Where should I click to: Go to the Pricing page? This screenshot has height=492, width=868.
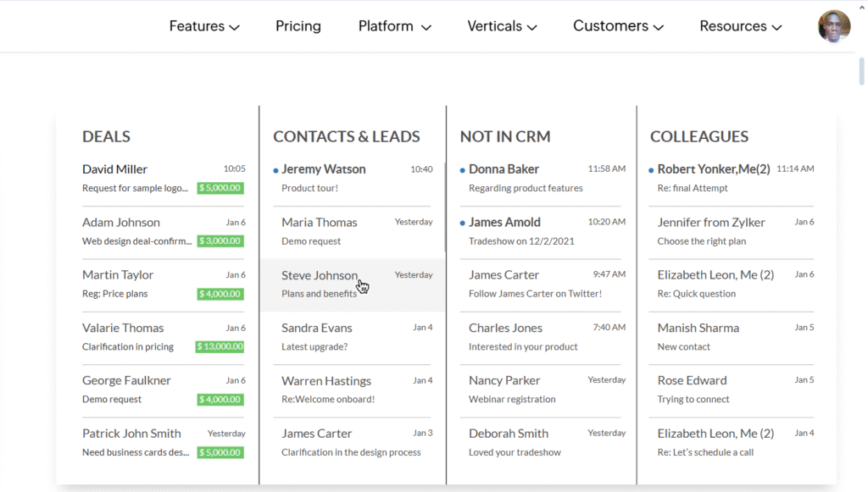tap(298, 26)
